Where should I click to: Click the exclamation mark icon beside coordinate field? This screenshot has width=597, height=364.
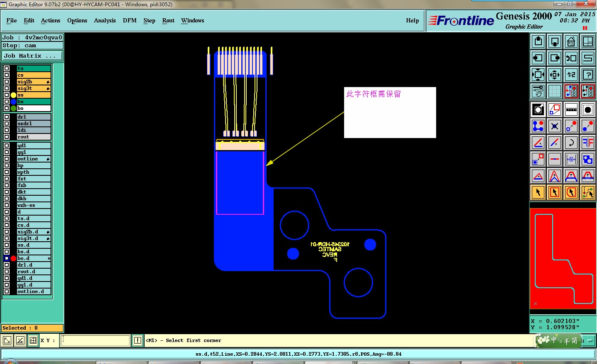pos(138,340)
